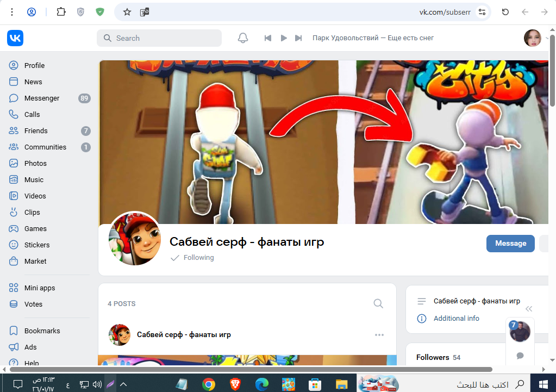Open the Followers 54 list
The width and height of the screenshot is (556, 392).
(x=438, y=358)
